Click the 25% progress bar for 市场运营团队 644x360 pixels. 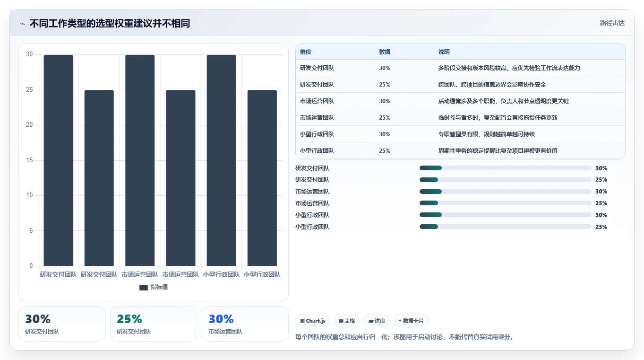[x=506, y=203]
